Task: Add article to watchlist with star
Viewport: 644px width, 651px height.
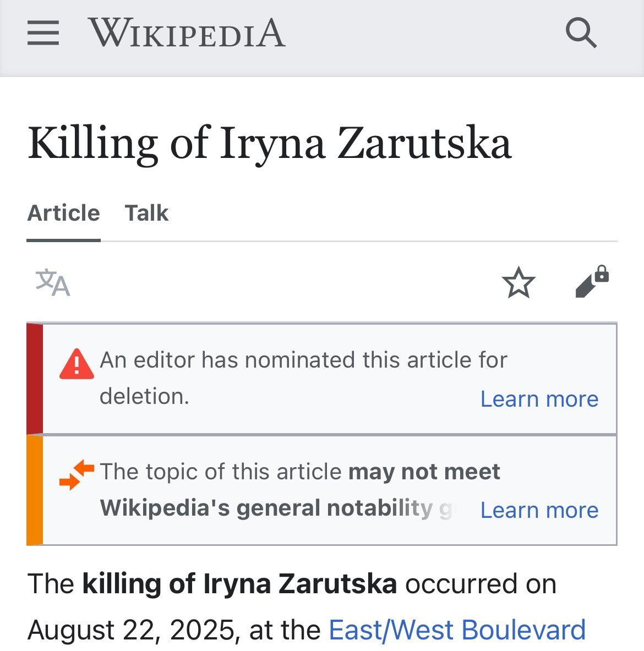Action: point(519,283)
